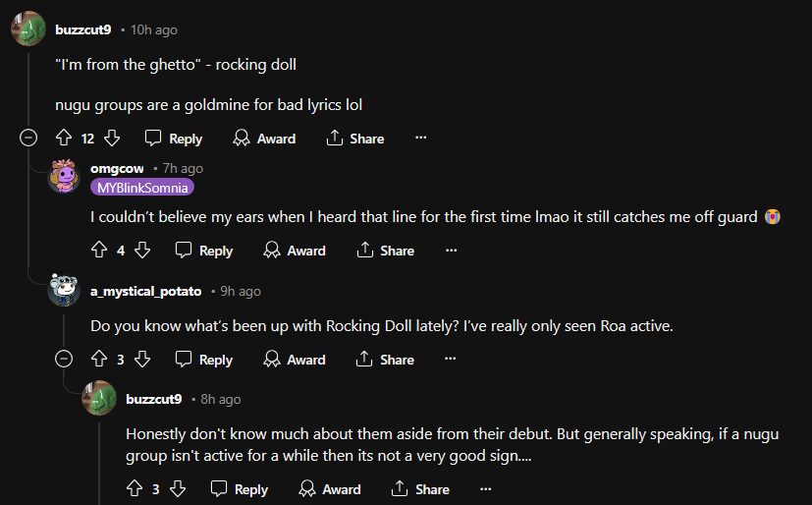Open a_mystical_potato's username link
This screenshot has height=505, width=812.
(145, 292)
